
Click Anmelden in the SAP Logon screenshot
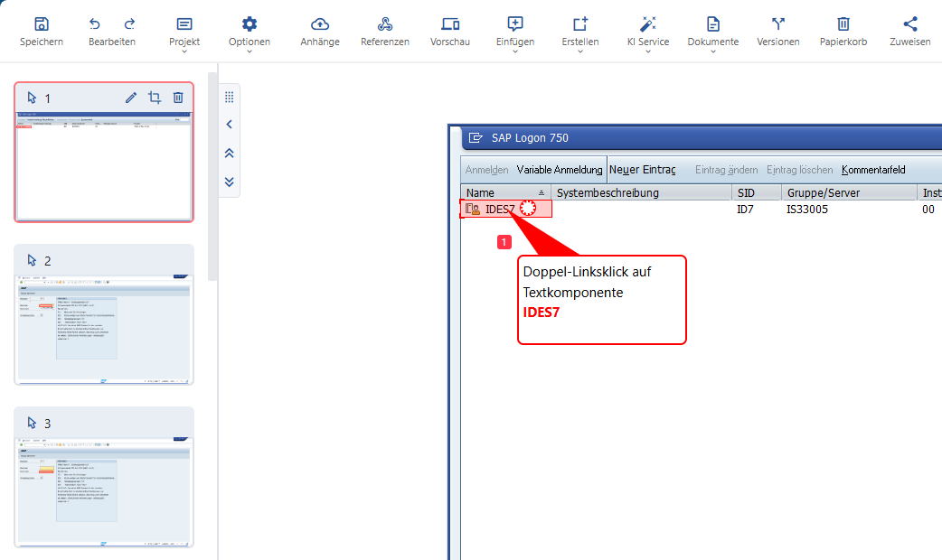pyautogui.click(x=486, y=170)
